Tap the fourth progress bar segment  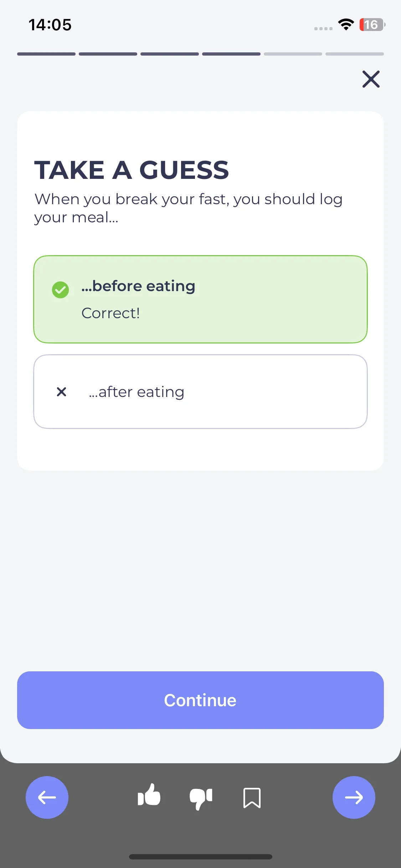[231, 54]
